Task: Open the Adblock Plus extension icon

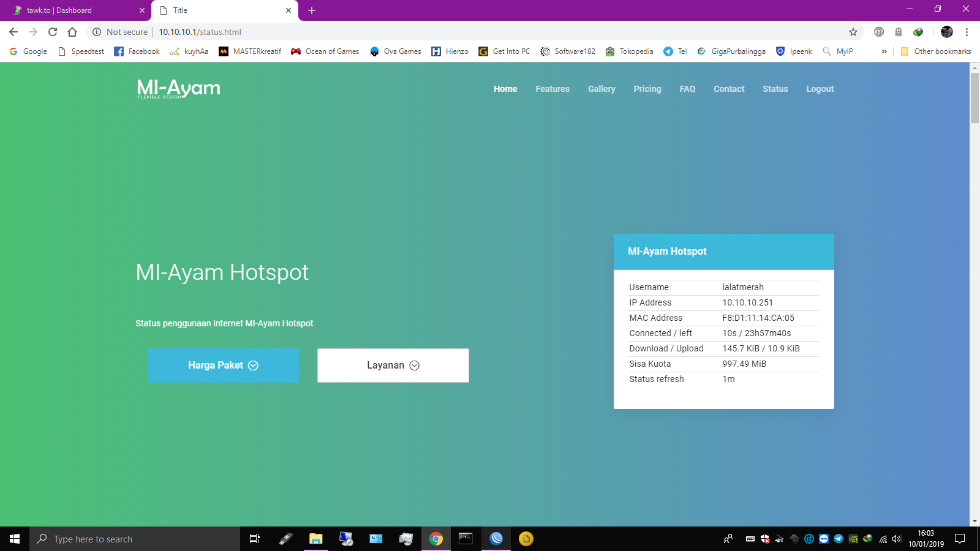Action: [x=879, y=32]
